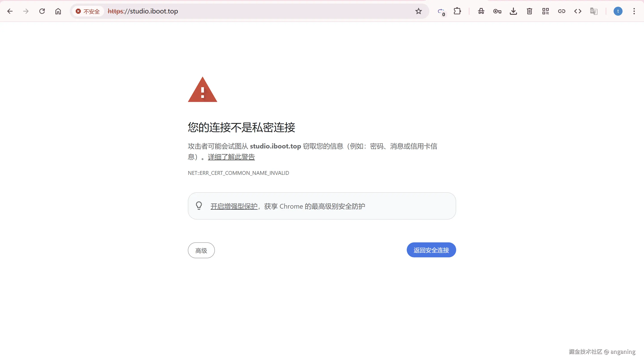Open Chrome three-dot menu
Image resolution: width=644 pixels, height=364 pixels.
pos(634,11)
